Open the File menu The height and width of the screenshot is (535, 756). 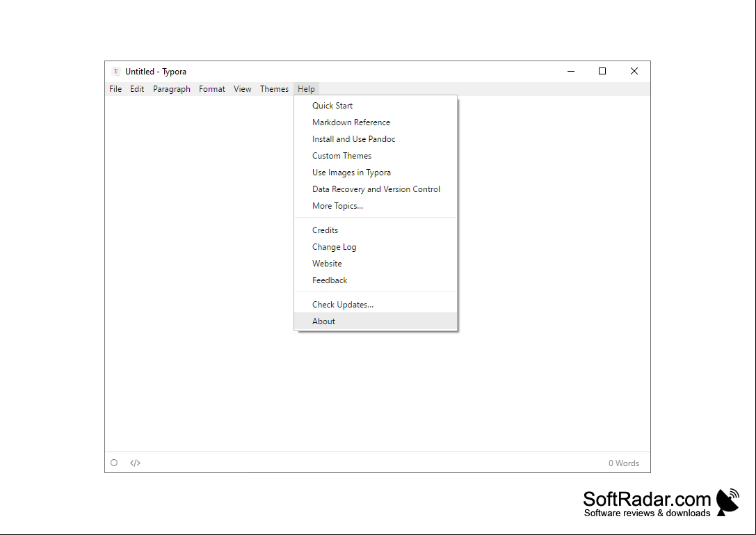pos(115,89)
